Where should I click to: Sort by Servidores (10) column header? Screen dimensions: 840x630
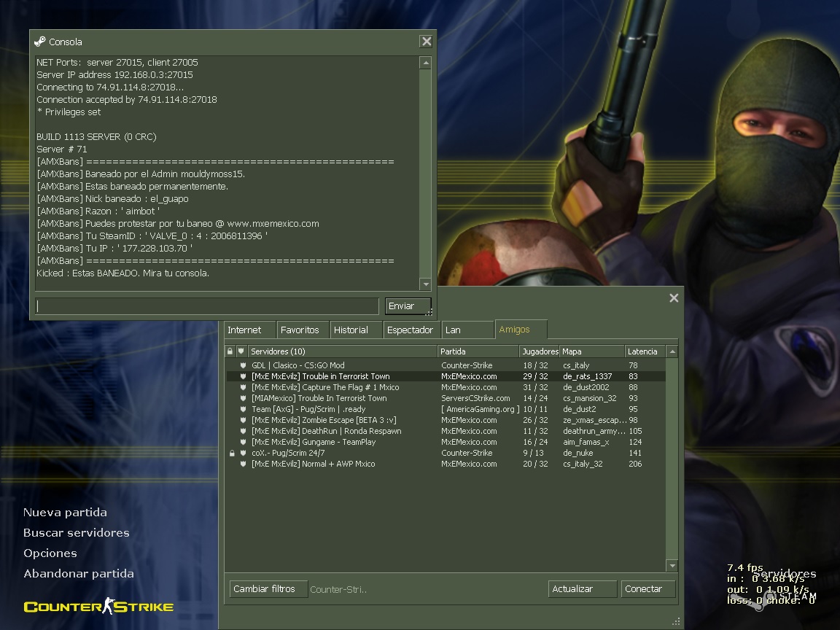pos(342,351)
